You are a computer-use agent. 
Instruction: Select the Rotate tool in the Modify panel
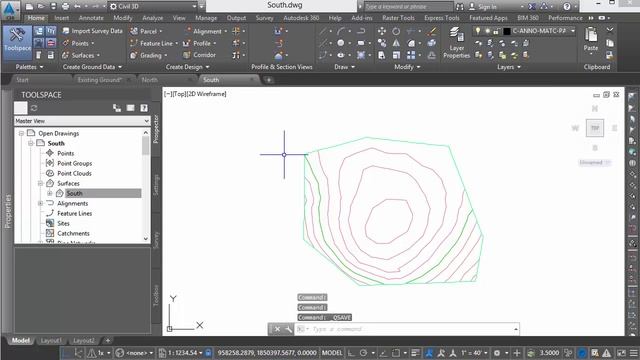tap(396, 31)
